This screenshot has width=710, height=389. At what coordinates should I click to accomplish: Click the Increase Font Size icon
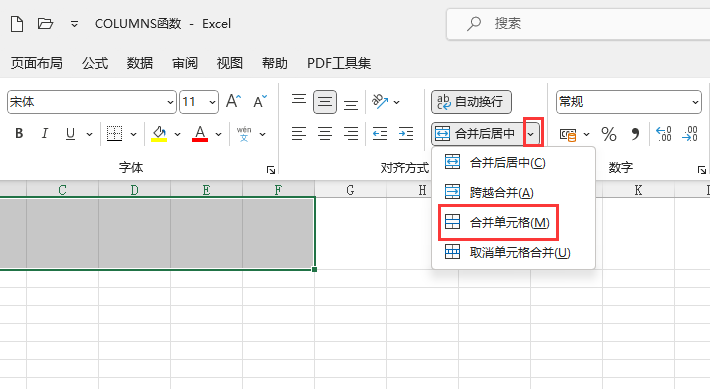(234, 101)
